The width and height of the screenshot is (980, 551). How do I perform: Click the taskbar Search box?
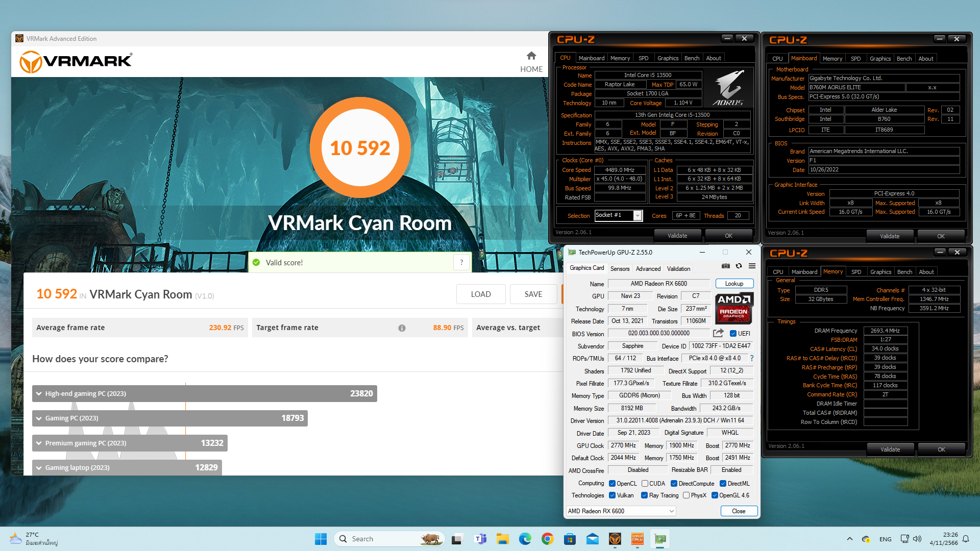389,539
